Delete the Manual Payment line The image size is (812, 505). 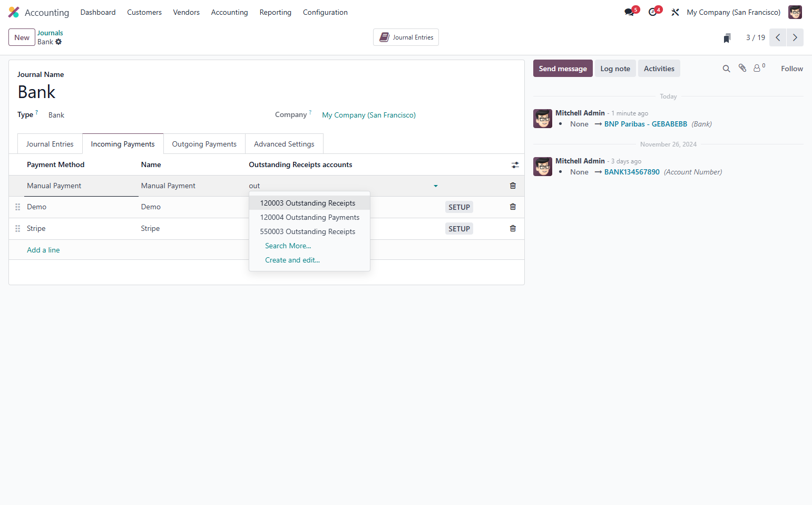click(513, 186)
